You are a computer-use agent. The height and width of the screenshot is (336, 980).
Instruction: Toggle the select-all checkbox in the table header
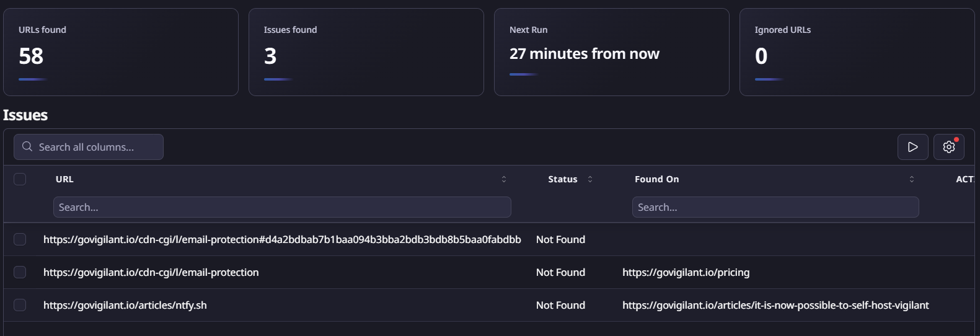20,179
